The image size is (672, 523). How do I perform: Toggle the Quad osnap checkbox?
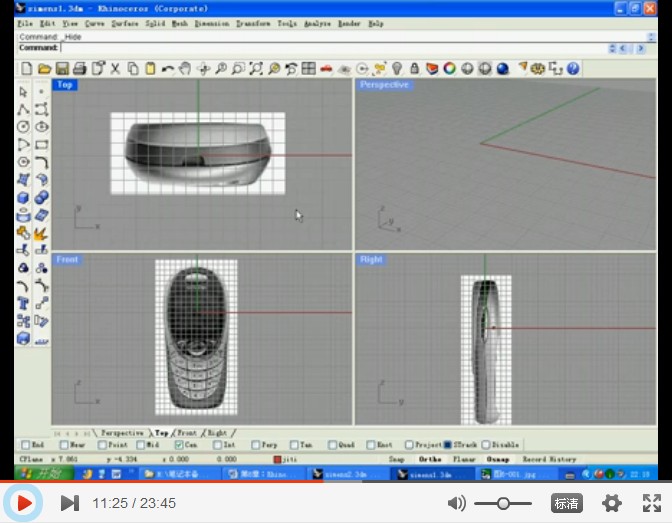(332, 445)
